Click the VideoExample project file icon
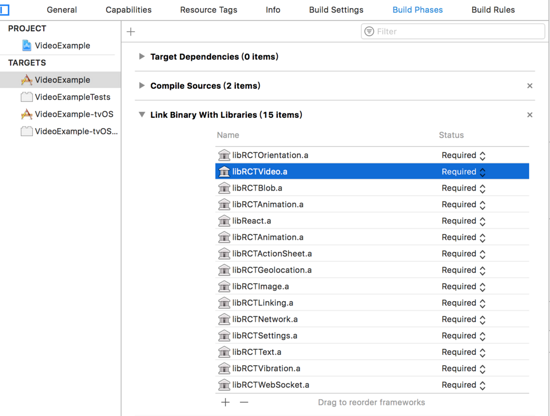 pos(27,45)
